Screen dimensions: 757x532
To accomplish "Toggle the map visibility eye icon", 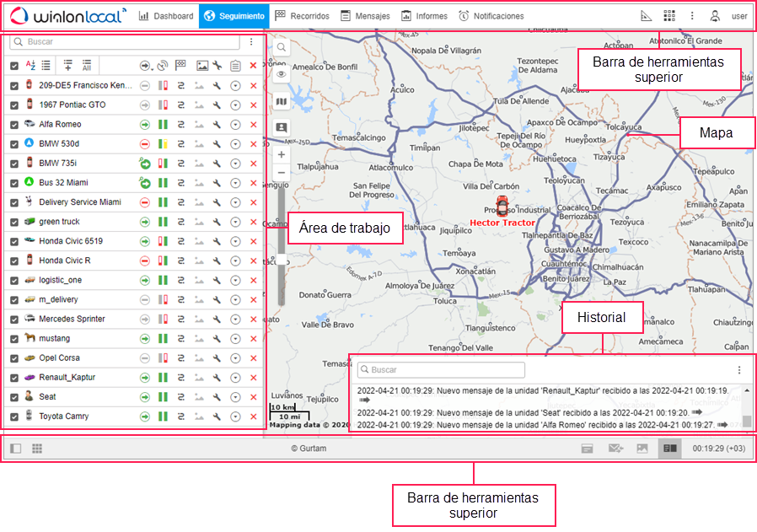I will [282, 74].
